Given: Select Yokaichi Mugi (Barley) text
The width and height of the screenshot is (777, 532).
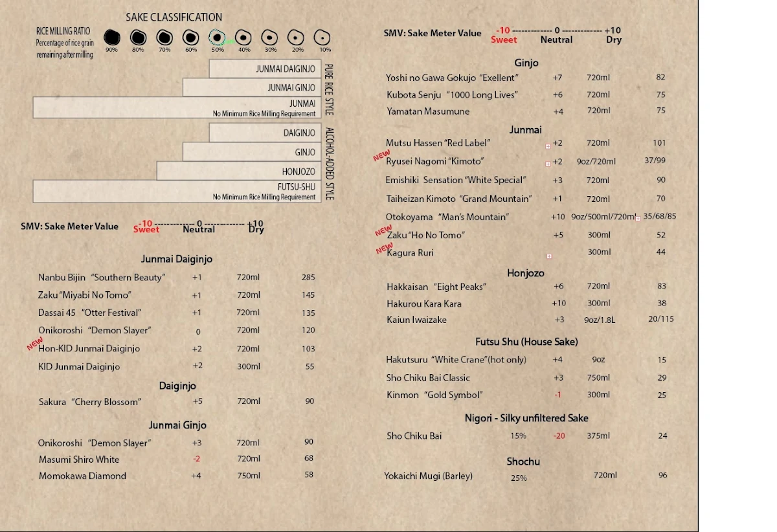Looking at the screenshot, I should click(x=429, y=476).
